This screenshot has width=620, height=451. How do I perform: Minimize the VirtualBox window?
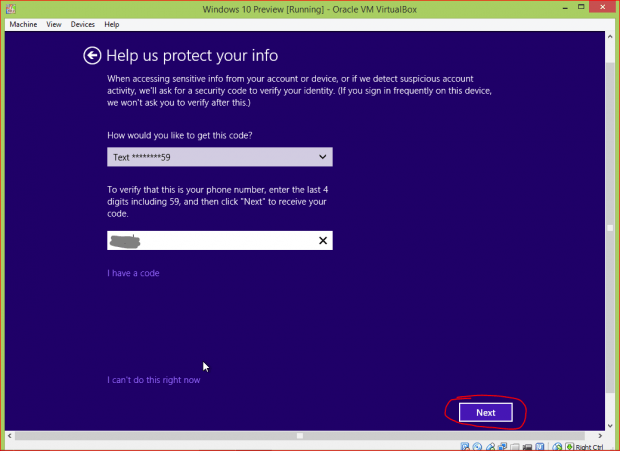click(x=565, y=7)
